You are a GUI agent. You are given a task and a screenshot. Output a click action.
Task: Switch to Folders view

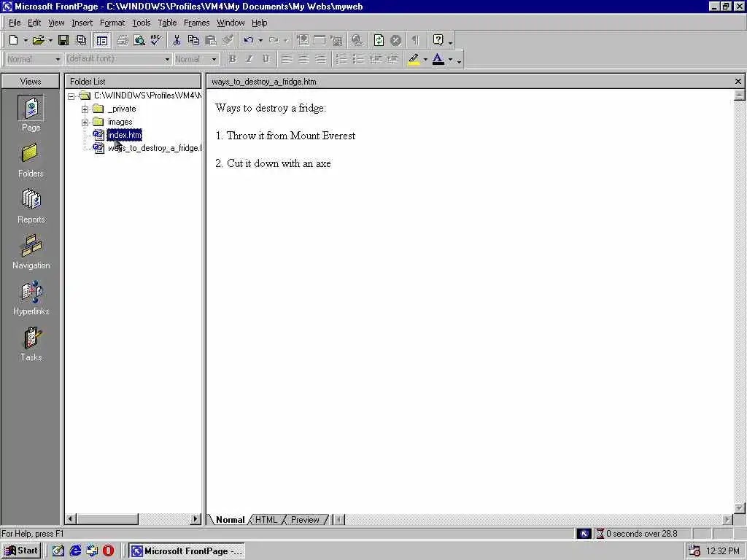pos(31,161)
